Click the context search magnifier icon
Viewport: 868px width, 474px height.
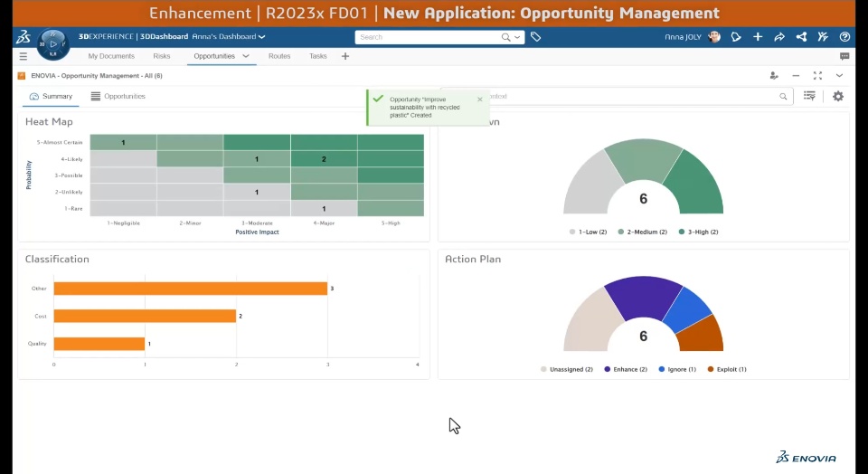coord(783,97)
